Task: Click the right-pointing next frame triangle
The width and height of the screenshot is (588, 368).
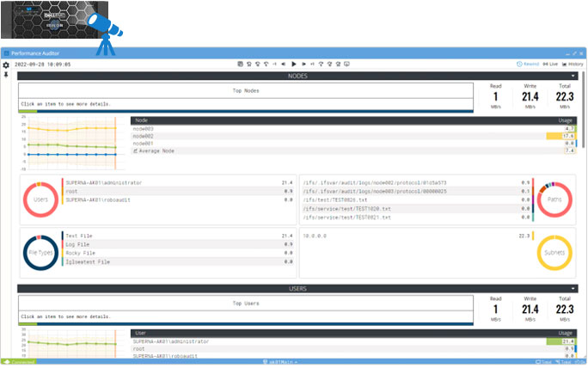Action: point(303,64)
